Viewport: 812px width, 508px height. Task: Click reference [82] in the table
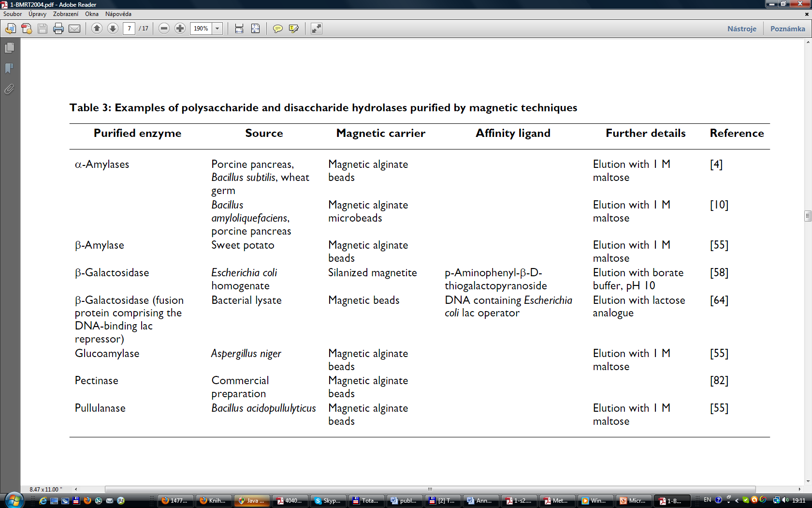point(719,381)
